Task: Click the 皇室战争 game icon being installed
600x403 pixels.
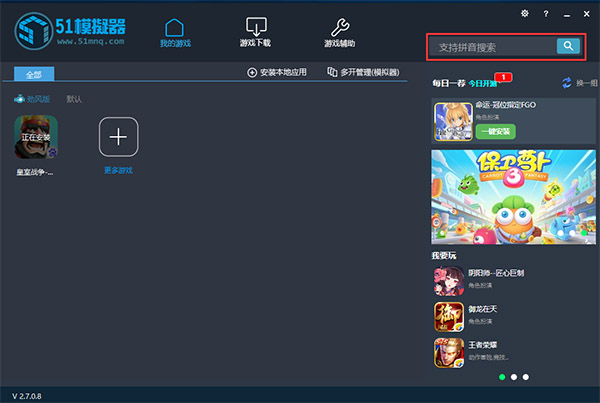Action: (x=36, y=137)
